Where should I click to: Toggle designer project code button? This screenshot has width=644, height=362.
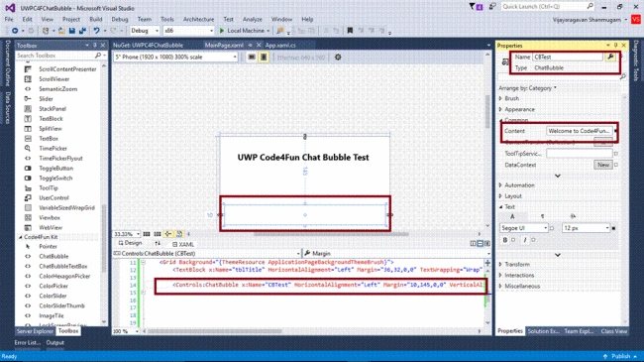pos(179,234)
